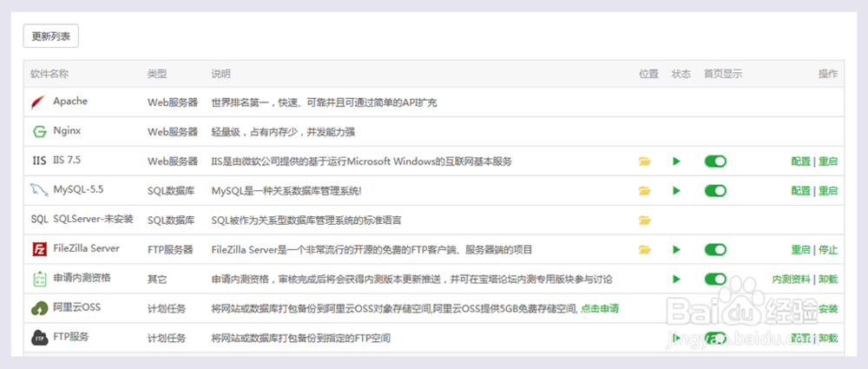868x369 pixels.
Task: Click 重启 link in IIS 7.5 row
Action: click(828, 161)
